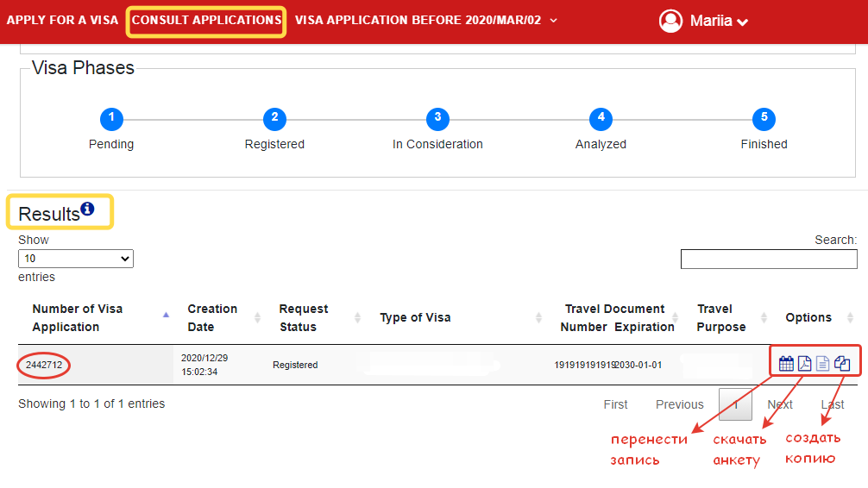Image resolution: width=868 pixels, height=488 pixels.
Task: Download the application form PDF icon
Action: (804, 364)
